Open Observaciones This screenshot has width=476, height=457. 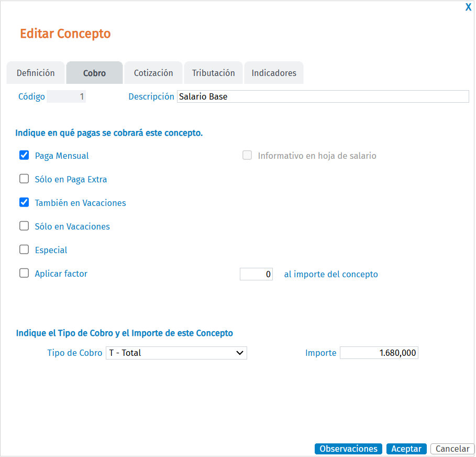[348, 449]
